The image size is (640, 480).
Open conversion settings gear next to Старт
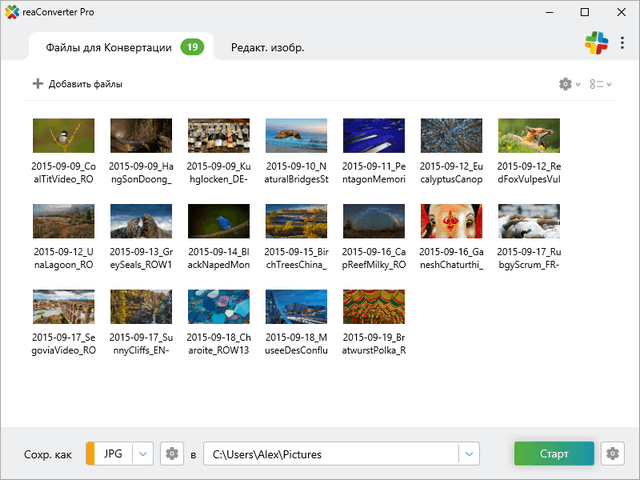tap(612, 453)
